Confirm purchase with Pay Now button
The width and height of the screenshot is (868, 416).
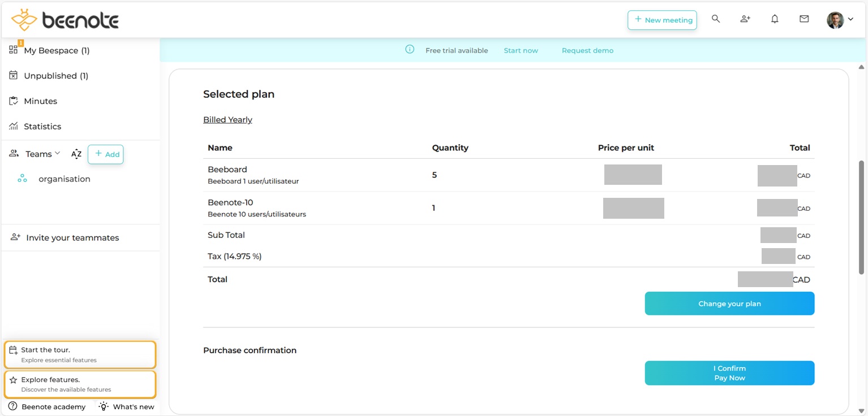[x=729, y=373]
